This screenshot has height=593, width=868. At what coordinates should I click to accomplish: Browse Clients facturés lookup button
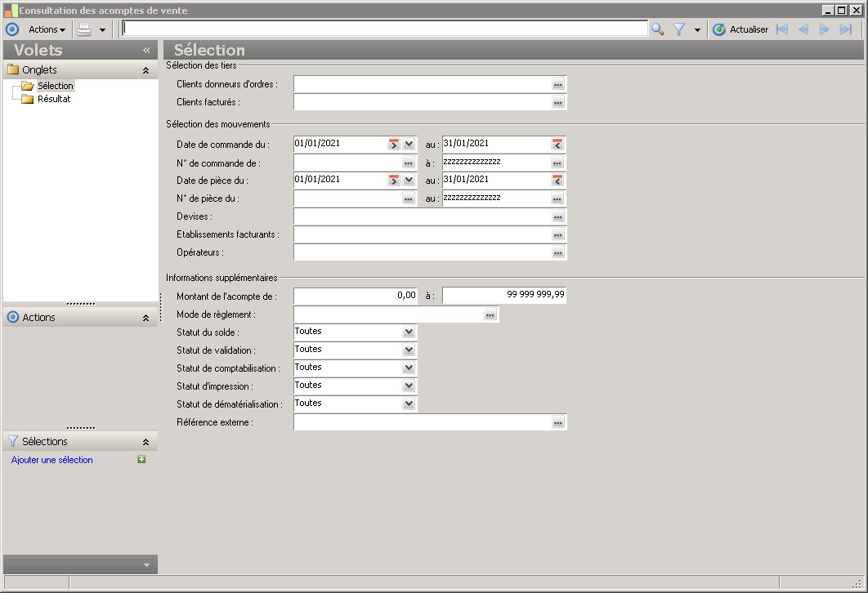click(558, 102)
